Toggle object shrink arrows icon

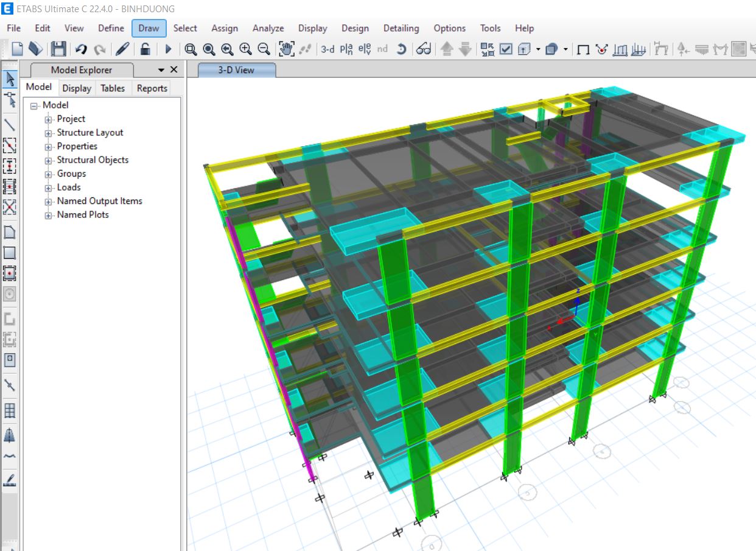pyautogui.click(x=488, y=49)
